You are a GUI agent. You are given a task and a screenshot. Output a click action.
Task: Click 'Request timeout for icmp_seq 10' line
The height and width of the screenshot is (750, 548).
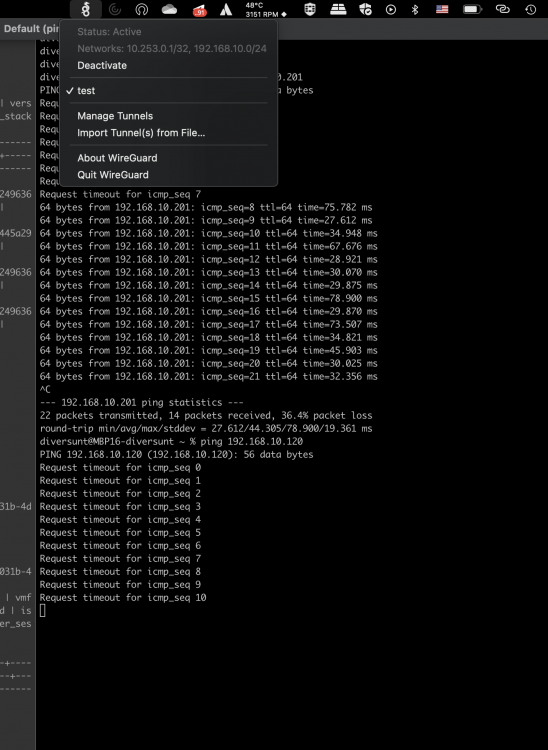coord(123,597)
